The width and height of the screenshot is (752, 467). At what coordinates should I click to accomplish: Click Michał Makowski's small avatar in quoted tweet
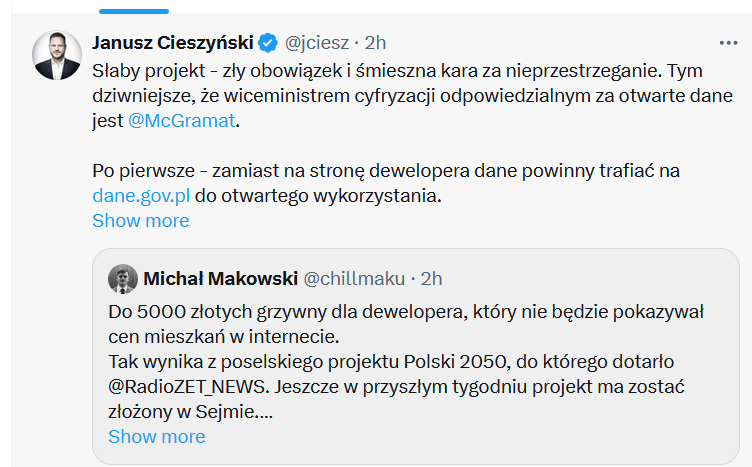point(122,277)
